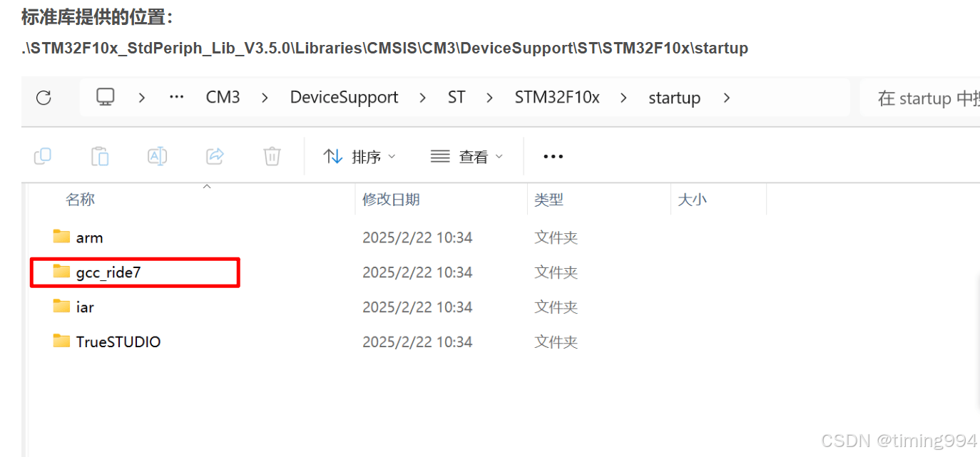Navigate to CM3 in the breadcrumb

tap(223, 98)
